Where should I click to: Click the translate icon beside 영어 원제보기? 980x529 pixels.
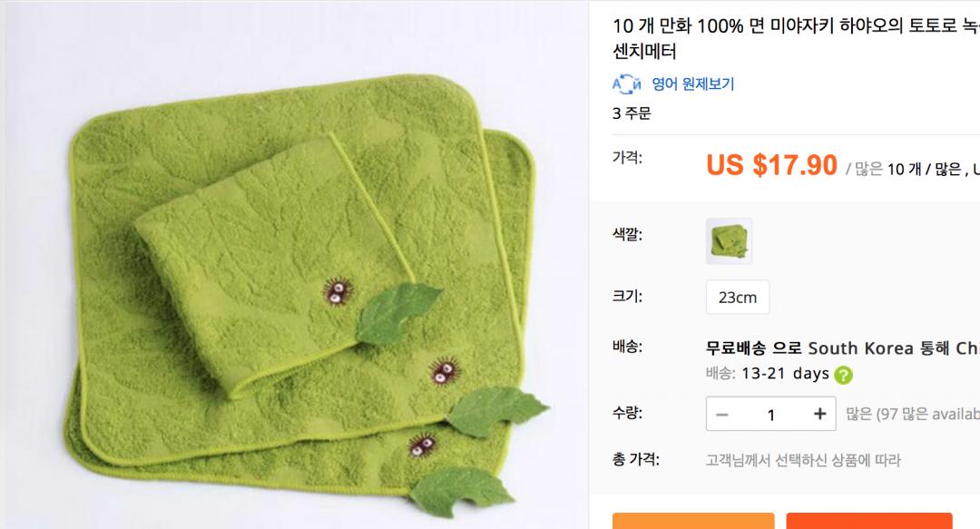(626, 83)
